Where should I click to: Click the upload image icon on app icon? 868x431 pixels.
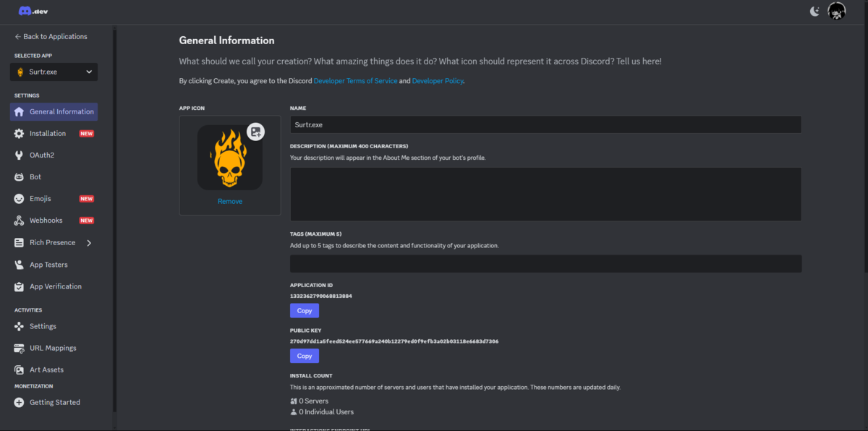(x=255, y=132)
